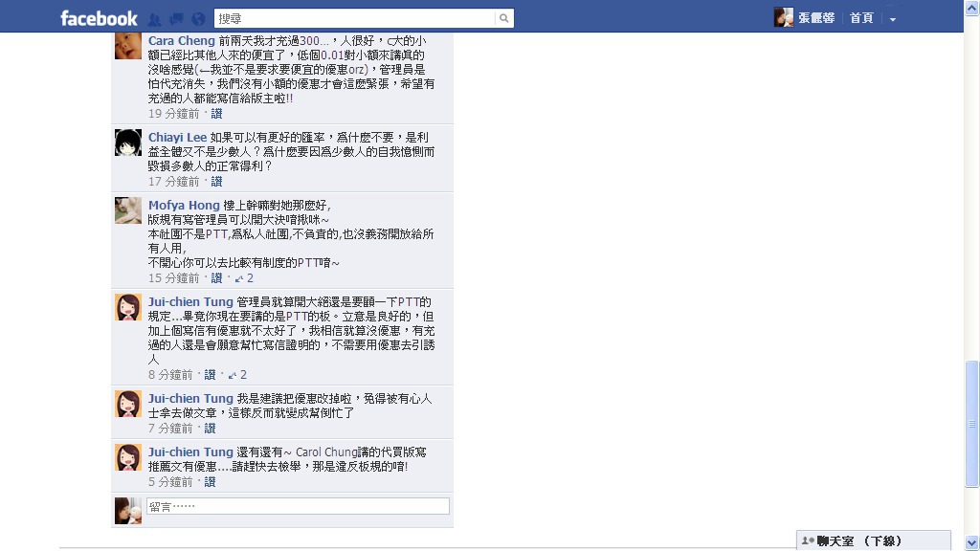The width and height of the screenshot is (980, 551).
Task: View likes count on Mofya Hong's comment
Action: pos(244,278)
